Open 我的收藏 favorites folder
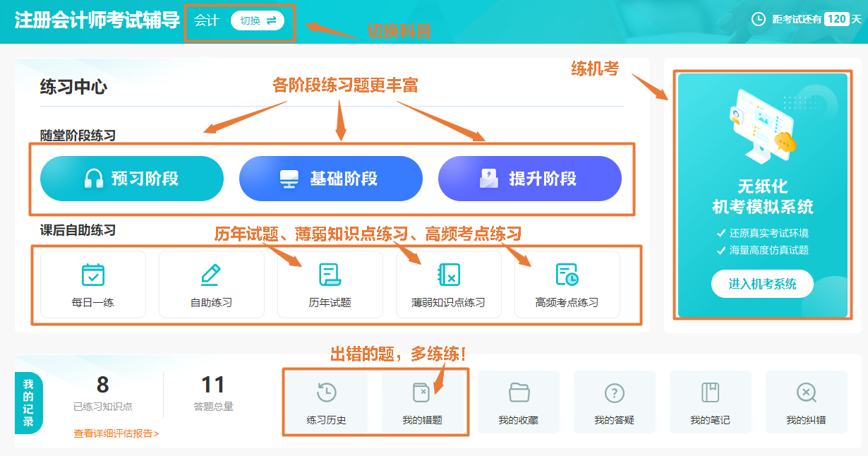Screen dimensions: 868x456 click(x=519, y=402)
